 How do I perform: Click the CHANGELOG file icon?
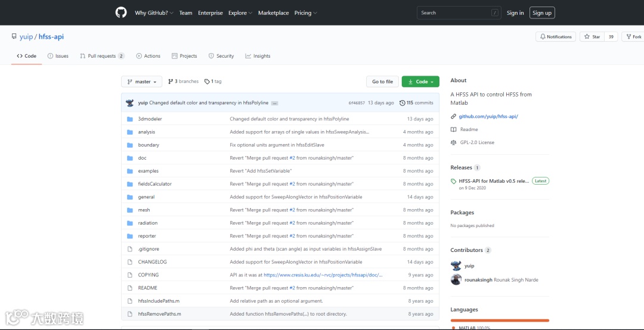pos(130,262)
